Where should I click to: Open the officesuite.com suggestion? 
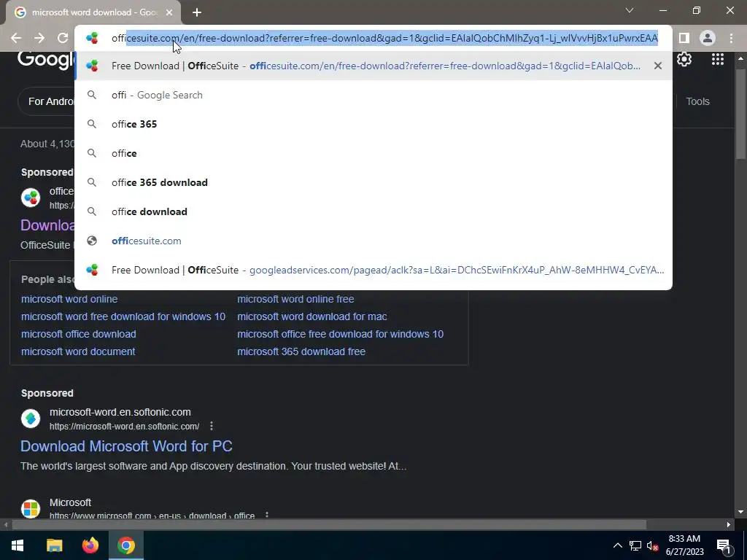[x=373, y=241]
